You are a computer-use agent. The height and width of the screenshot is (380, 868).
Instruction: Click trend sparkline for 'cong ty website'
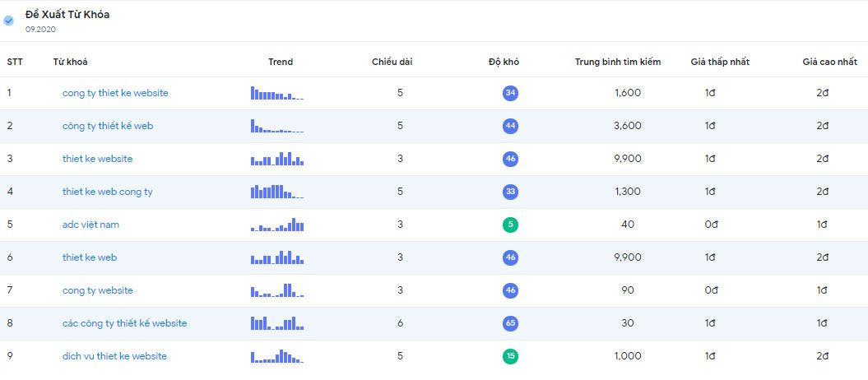277,290
